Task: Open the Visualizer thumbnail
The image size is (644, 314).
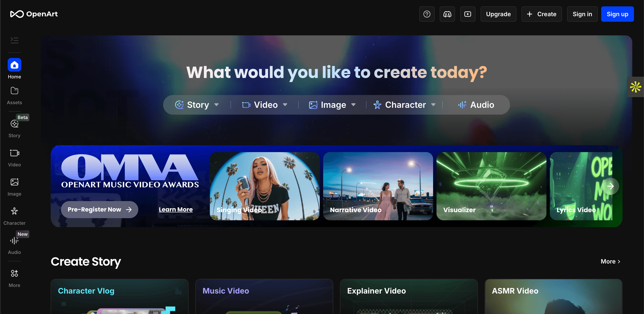Action: (491, 186)
